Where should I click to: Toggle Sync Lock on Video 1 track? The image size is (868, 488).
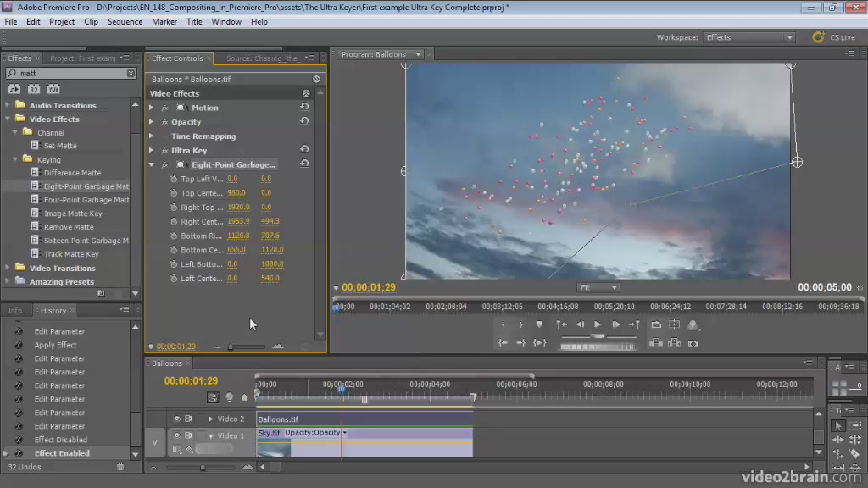[x=189, y=435]
